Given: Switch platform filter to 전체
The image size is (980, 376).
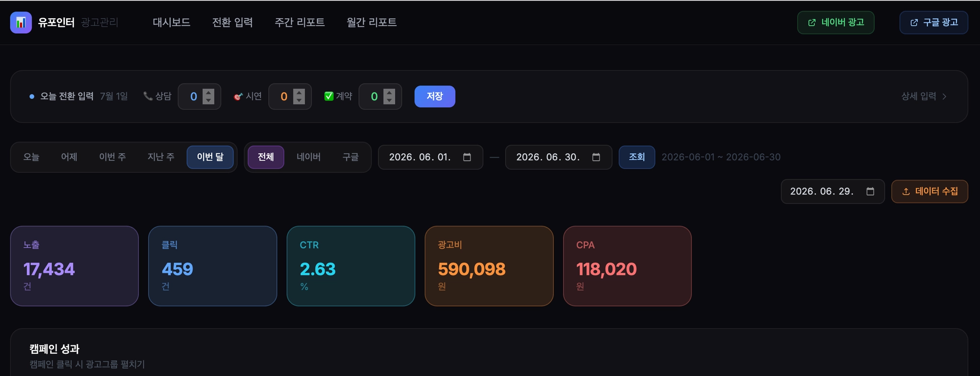Looking at the screenshot, I should [266, 157].
